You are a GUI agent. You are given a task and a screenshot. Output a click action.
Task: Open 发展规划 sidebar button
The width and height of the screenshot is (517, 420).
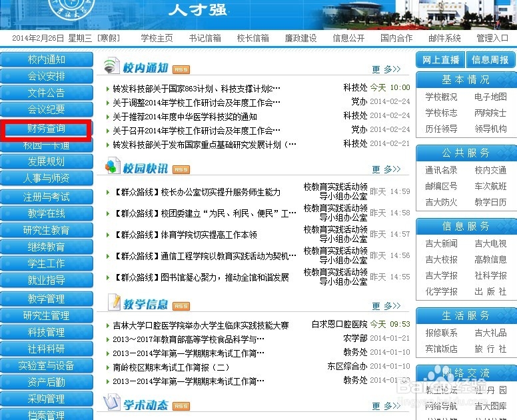pos(47,161)
